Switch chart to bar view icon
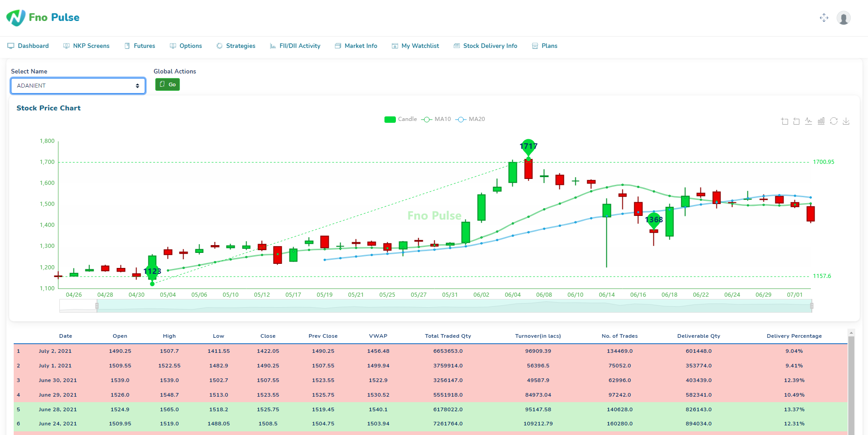Screen dimensions: 868x435 (821, 121)
